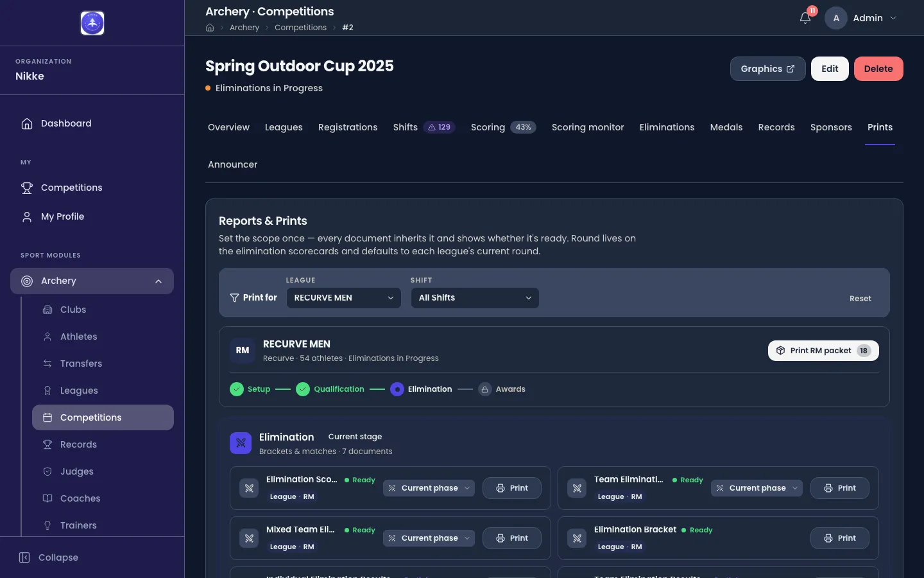Open the Announcer tab
924x578 pixels.
pyautogui.click(x=232, y=164)
